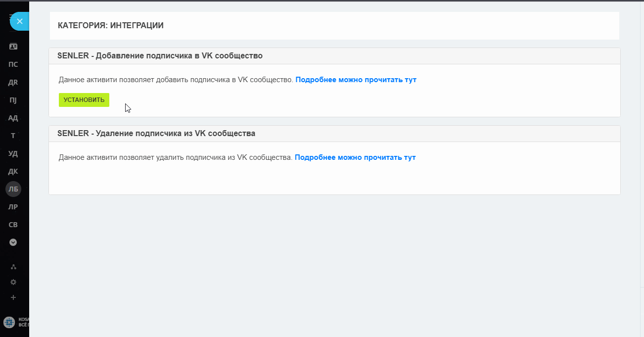The width and height of the screenshot is (644, 337).
Task: Open the settings gear in sidebar
Action: pos(13,282)
